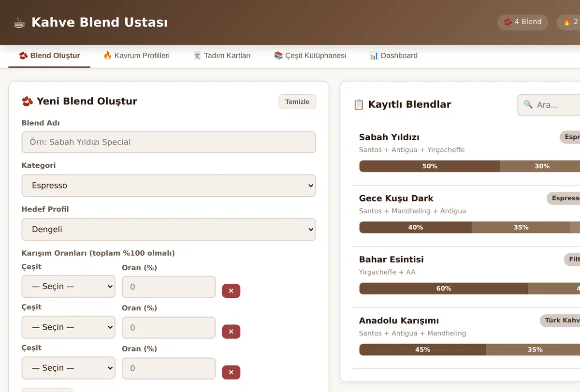Screen dimensions: 580x392
Task: Click the Kahve Blend Ustası title
Action: [x=100, y=22]
